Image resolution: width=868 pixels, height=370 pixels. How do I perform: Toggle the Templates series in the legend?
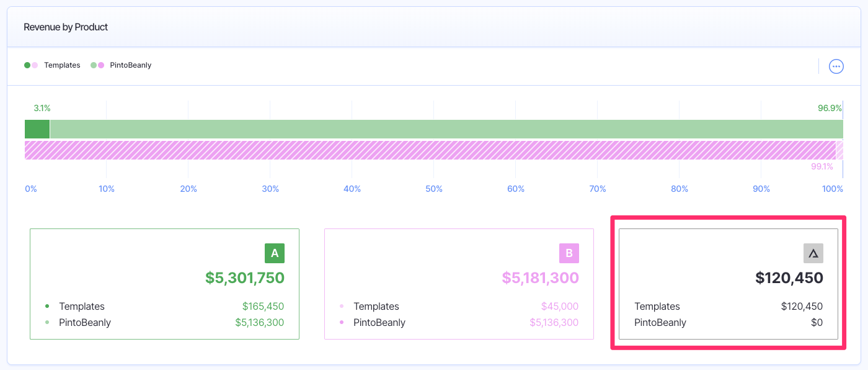[x=62, y=65]
